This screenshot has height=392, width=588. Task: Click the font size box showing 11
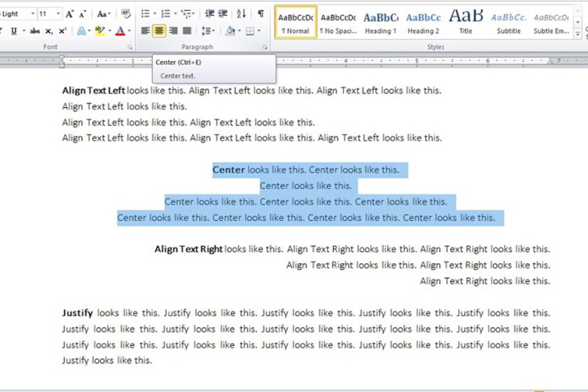[46, 14]
